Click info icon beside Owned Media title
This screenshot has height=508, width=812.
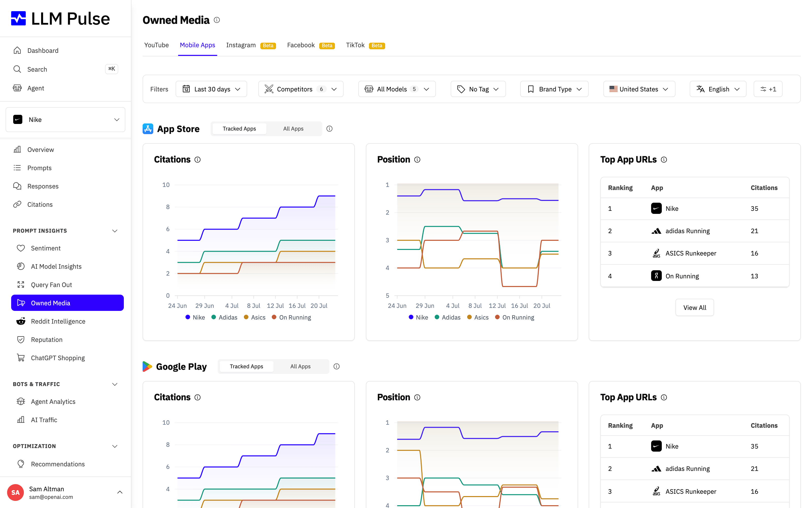click(x=217, y=20)
